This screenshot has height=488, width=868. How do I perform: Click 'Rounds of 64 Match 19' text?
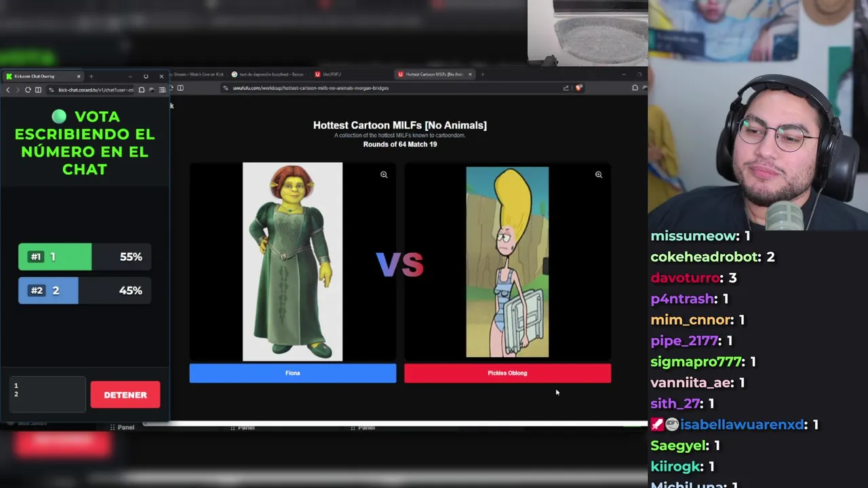(400, 144)
